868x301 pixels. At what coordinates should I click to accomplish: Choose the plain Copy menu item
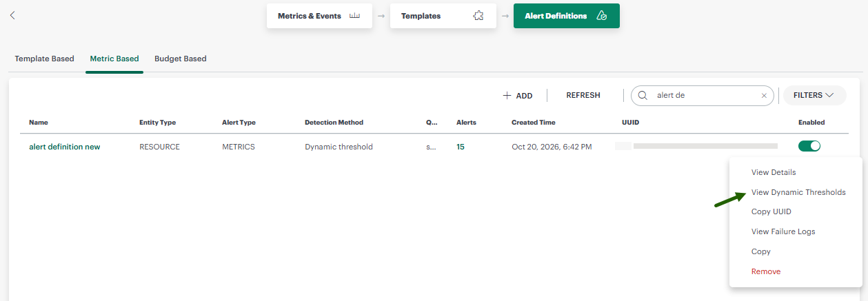[x=761, y=251]
